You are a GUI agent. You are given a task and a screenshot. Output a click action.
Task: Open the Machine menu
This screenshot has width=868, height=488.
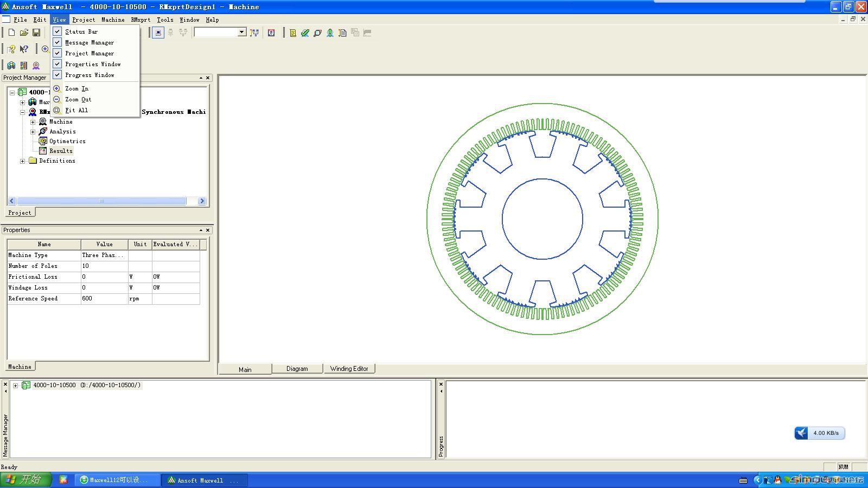coord(113,20)
